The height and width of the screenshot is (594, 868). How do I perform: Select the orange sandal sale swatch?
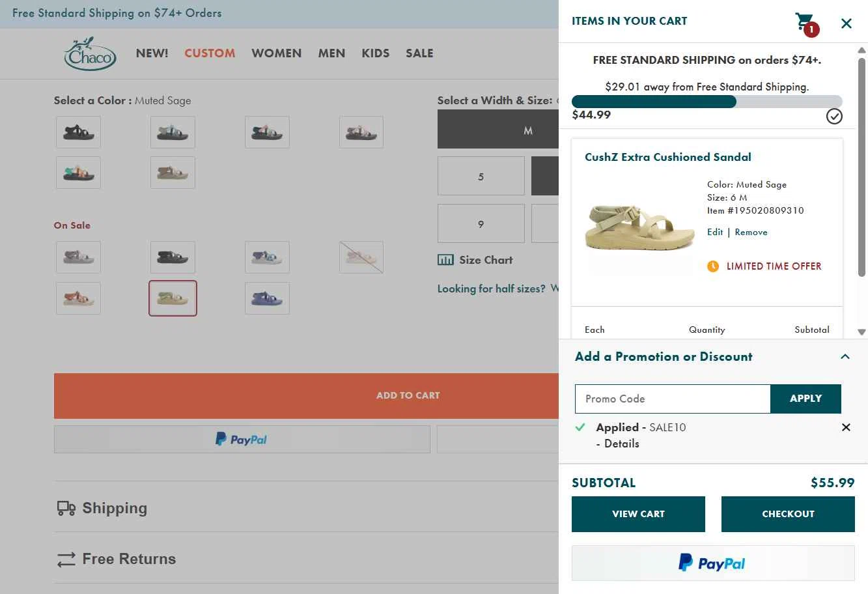tap(78, 298)
